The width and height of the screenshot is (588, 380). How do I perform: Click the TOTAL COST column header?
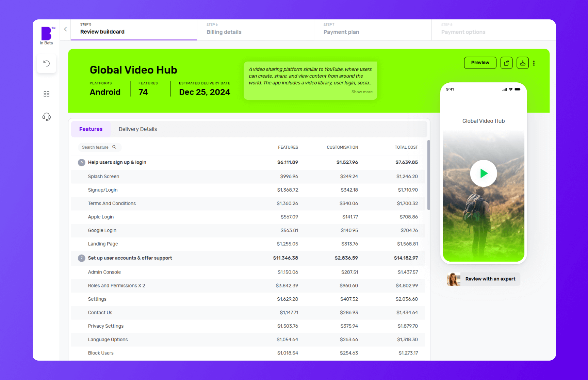(x=406, y=147)
